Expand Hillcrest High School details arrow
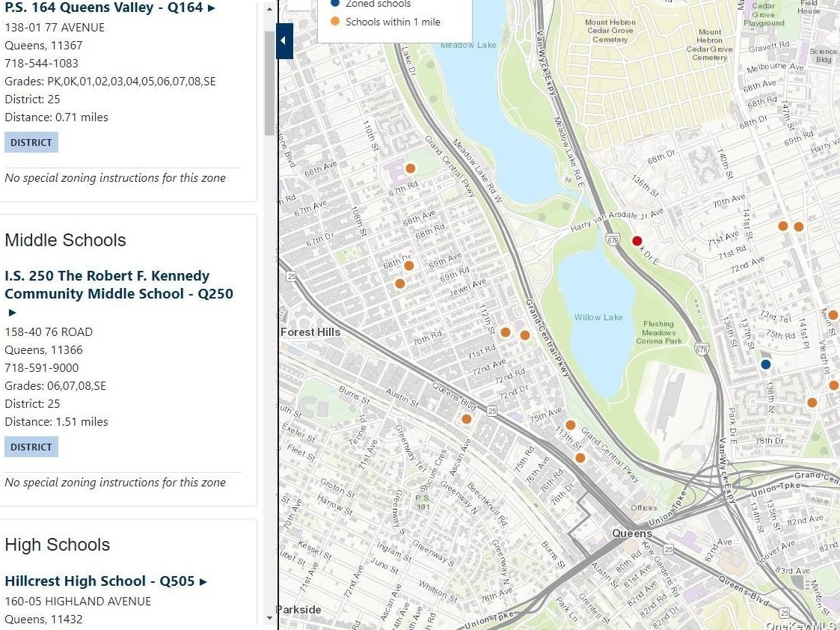Screen dimensions: 840x630 pyautogui.click(x=203, y=581)
